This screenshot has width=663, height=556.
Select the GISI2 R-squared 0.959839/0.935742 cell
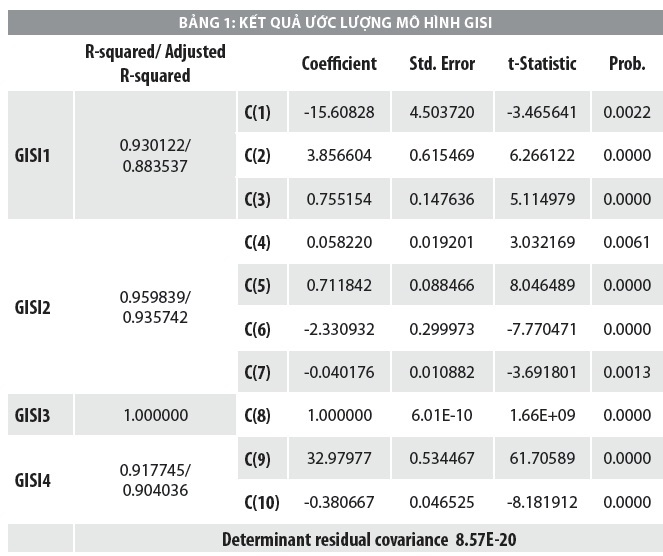[155, 307]
